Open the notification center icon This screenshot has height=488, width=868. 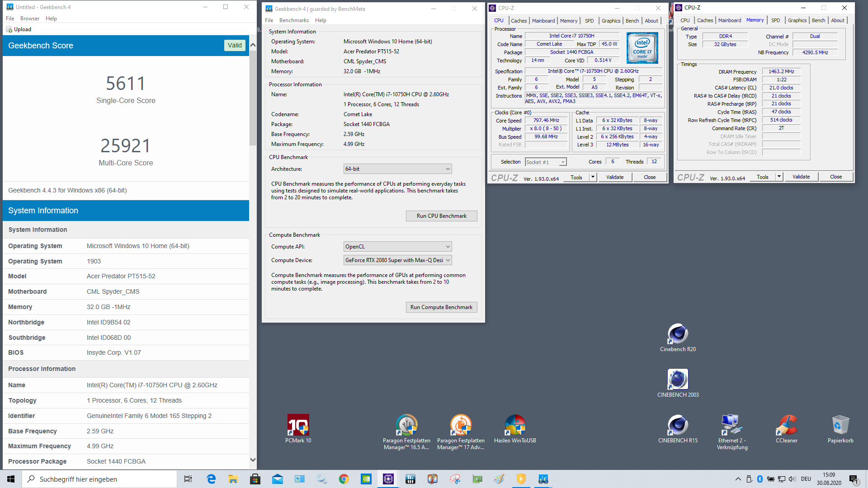point(854,479)
